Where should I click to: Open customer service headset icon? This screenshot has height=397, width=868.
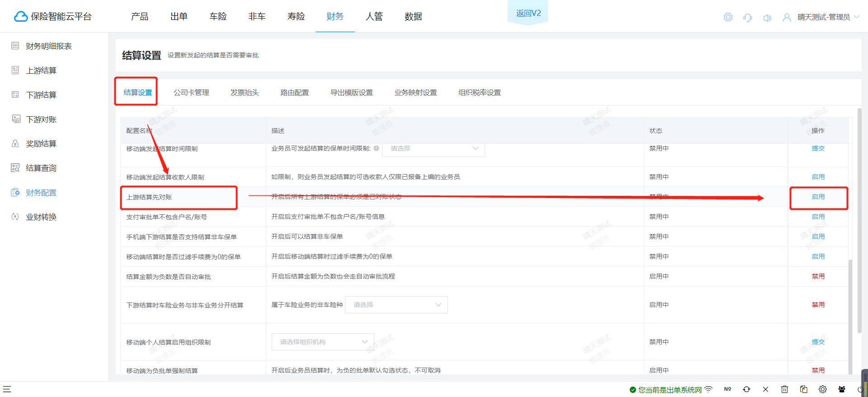click(748, 18)
